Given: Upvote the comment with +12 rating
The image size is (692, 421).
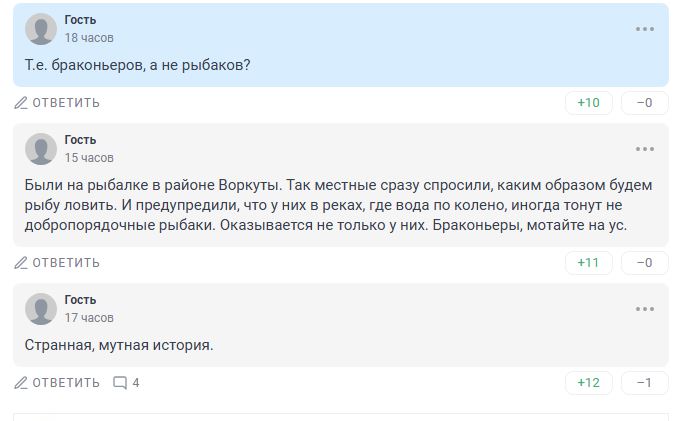Looking at the screenshot, I should click(x=588, y=383).
